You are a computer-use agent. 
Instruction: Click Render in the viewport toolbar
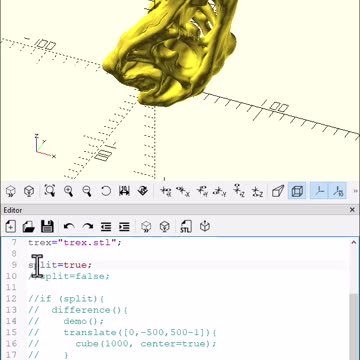point(30,191)
